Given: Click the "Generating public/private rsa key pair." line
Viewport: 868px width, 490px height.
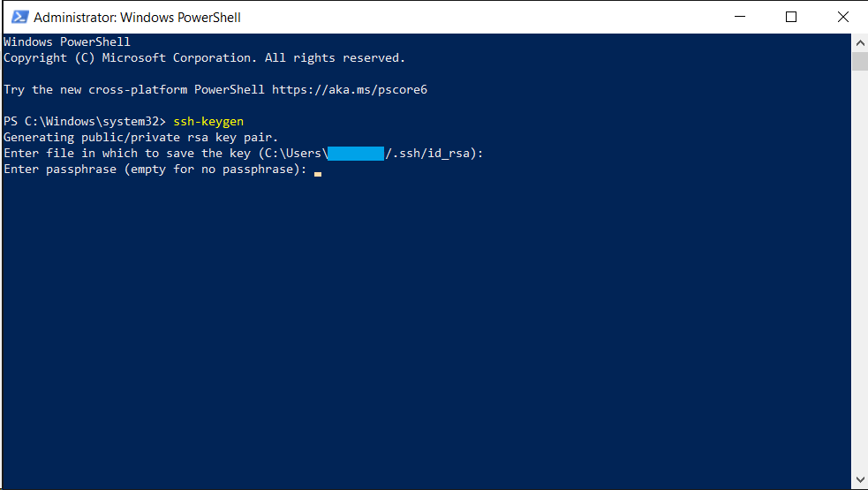Looking at the screenshot, I should point(140,138).
